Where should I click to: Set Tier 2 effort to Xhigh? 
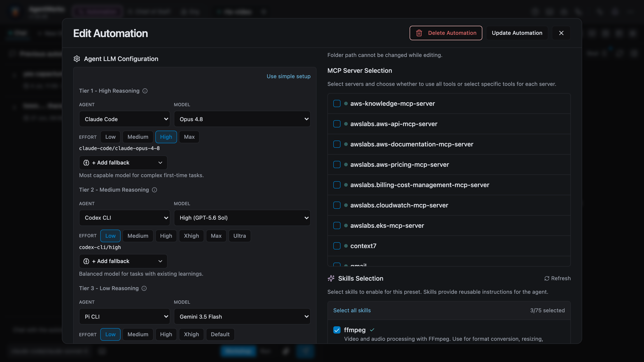[x=191, y=236]
